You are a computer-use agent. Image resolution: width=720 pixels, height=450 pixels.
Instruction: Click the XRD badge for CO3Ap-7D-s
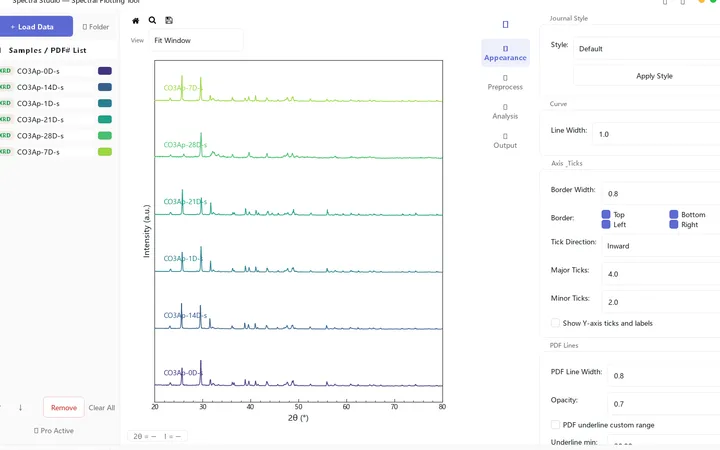(x=6, y=152)
